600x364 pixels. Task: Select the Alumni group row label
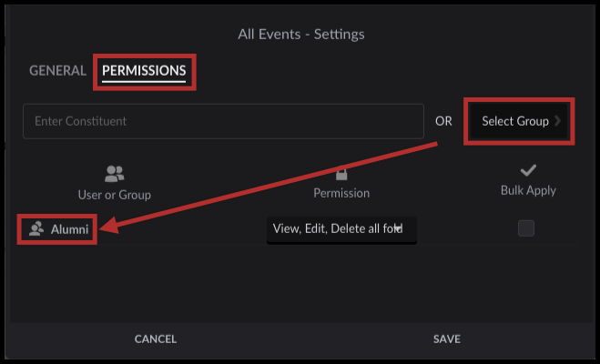[69, 229]
